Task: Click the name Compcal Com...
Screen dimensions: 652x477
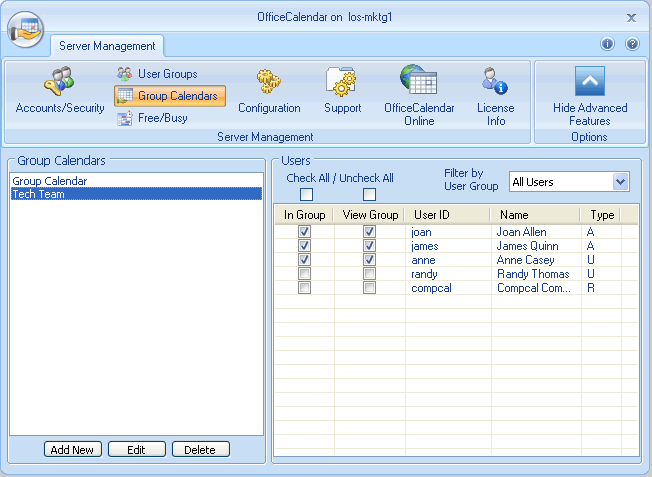Action: click(x=533, y=288)
